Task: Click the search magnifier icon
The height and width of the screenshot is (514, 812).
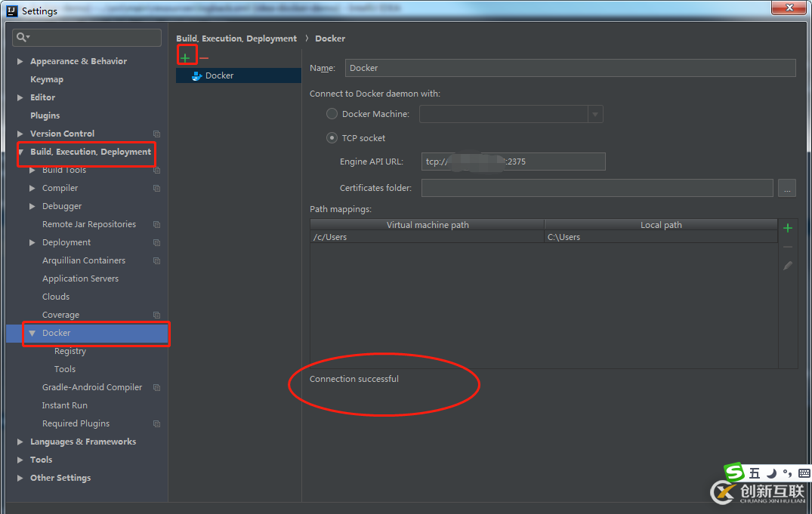Action: 23,37
